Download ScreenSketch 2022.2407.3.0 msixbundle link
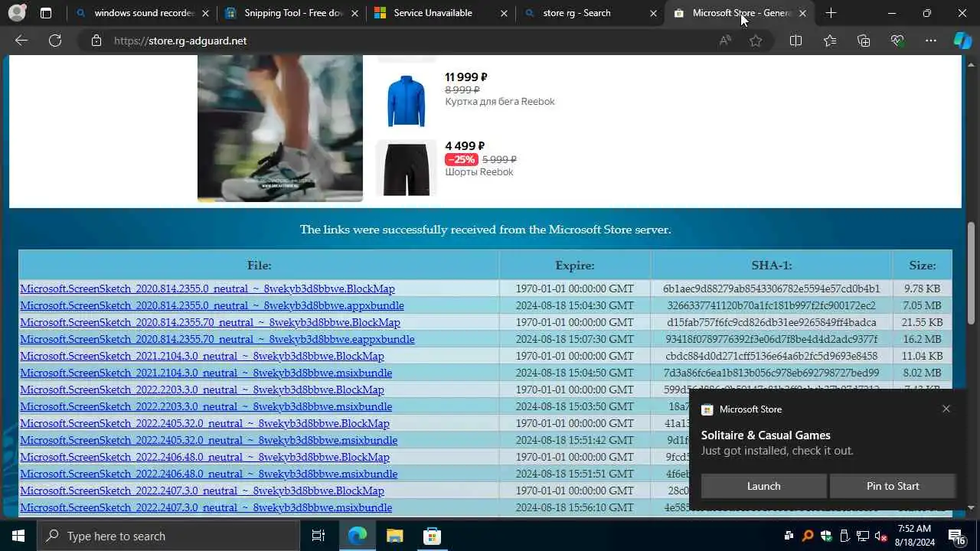980x551 pixels. tap(206, 507)
